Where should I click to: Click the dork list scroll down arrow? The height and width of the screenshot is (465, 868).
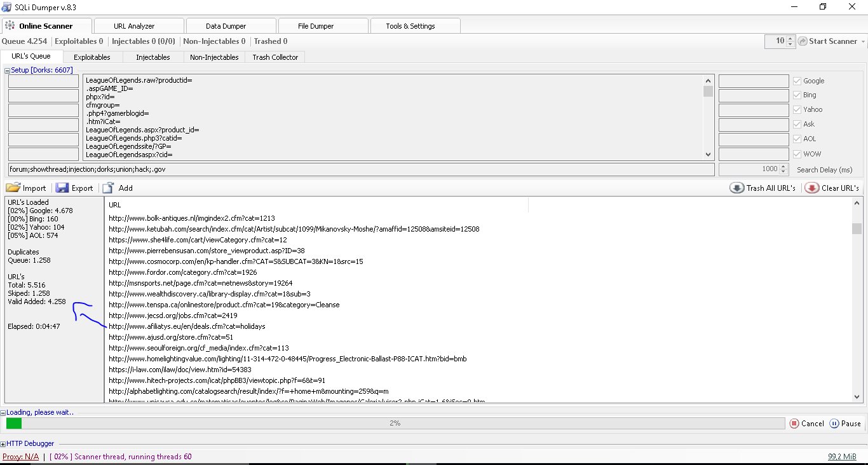[708, 154]
